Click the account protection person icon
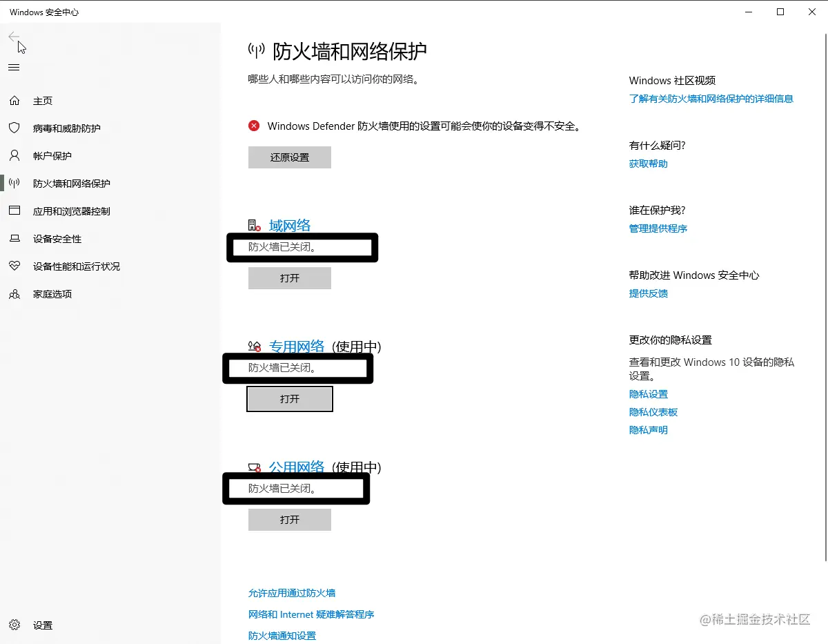 tap(14, 156)
